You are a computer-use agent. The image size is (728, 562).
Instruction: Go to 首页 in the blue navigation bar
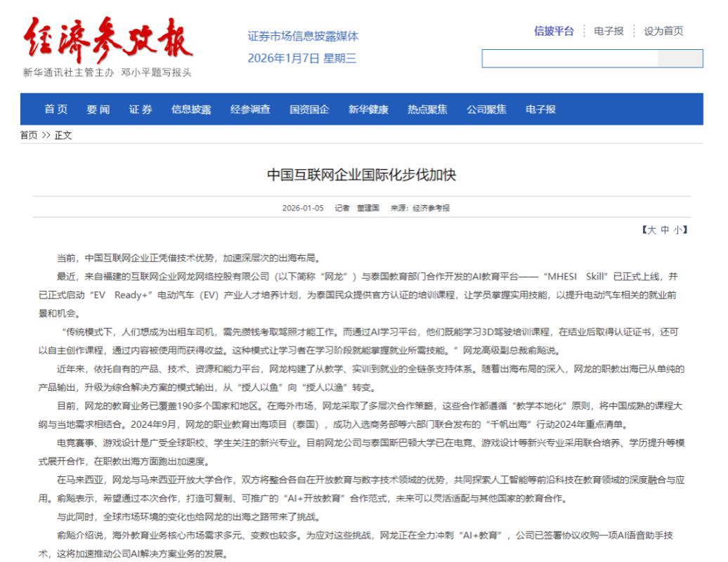click(x=56, y=110)
